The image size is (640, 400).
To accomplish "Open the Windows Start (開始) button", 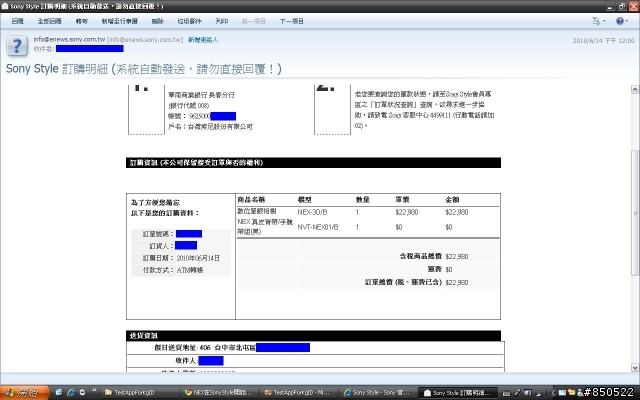I will (25, 393).
